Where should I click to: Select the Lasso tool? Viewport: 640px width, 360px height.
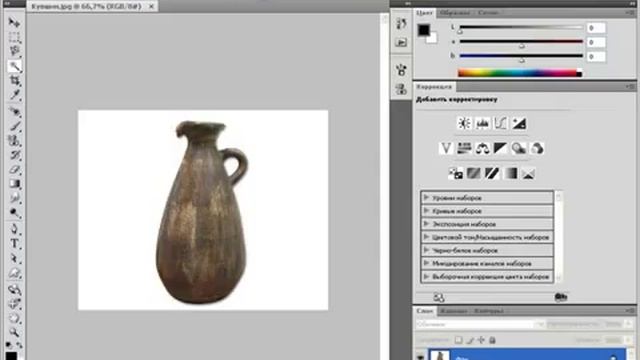(x=14, y=51)
